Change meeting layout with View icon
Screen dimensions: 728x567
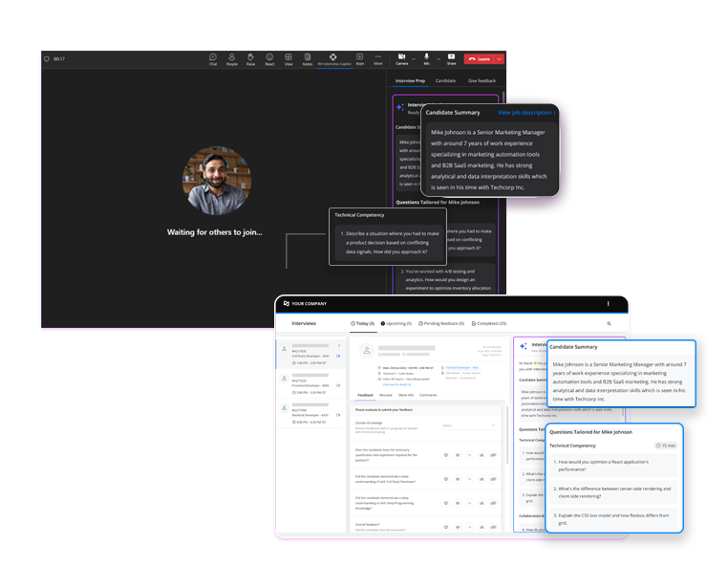coord(289,59)
